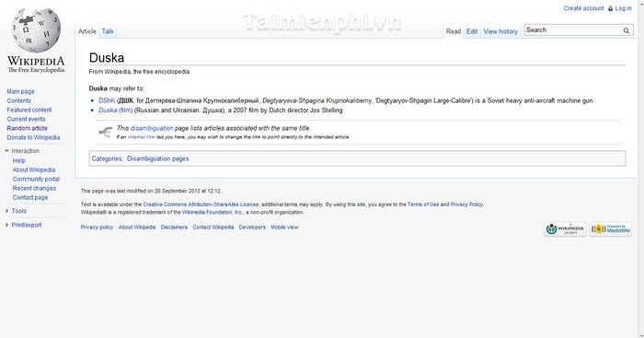Switch to Mobile view
This screenshot has width=644, height=338.
click(284, 227)
